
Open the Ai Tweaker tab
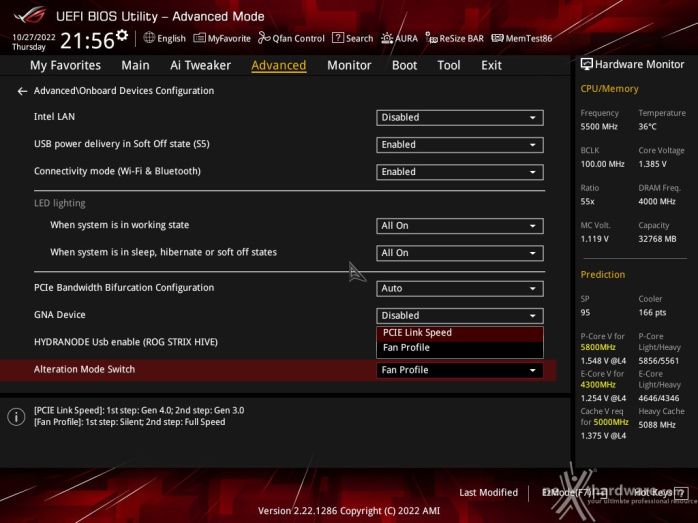pos(200,65)
